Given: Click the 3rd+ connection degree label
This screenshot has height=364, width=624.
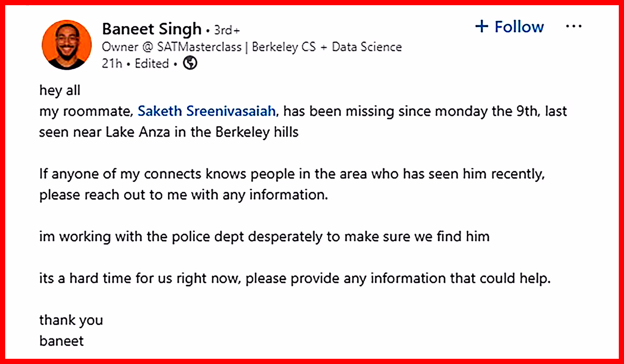Looking at the screenshot, I should [x=227, y=30].
